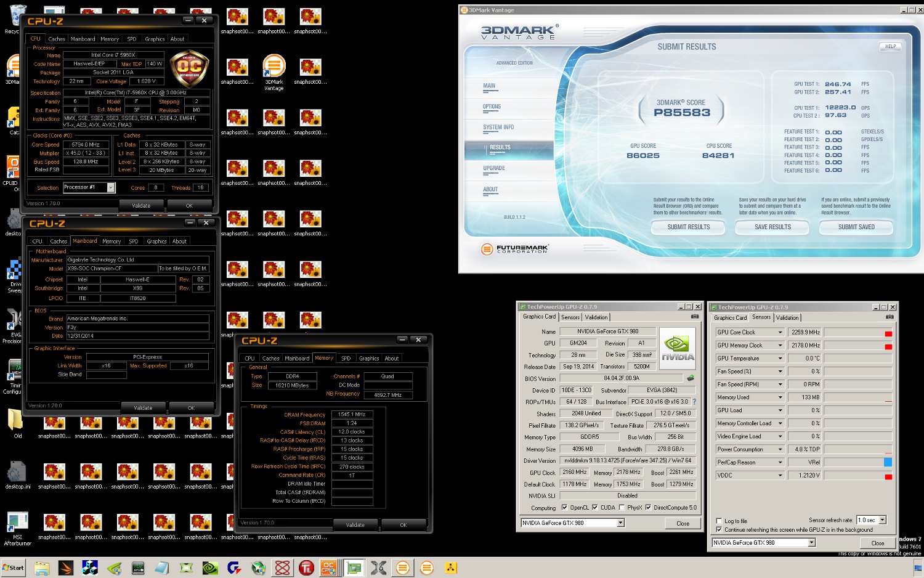Screen dimensions: 924x578
Task: Click the GPU Clock field showing 2160 MHz
Action: (x=574, y=472)
